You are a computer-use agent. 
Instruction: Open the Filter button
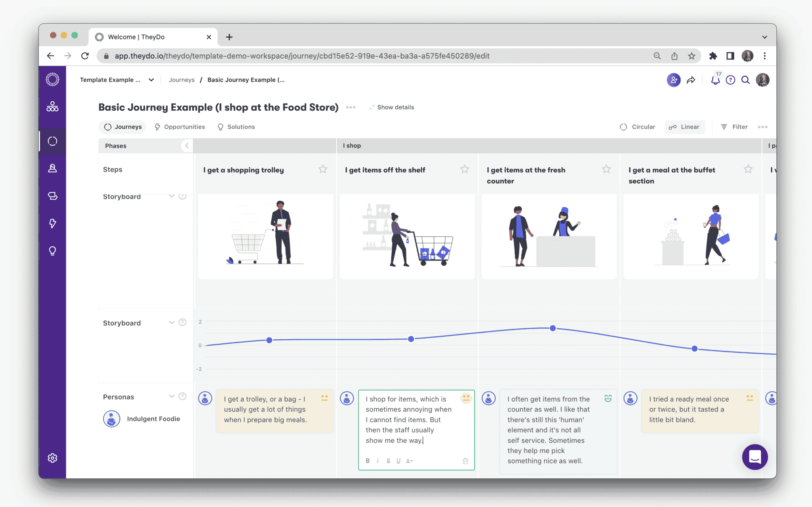(x=734, y=127)
